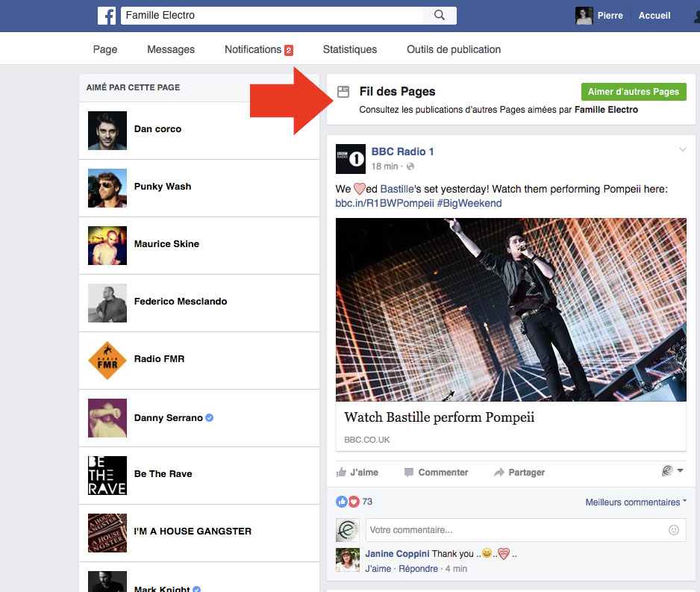Click the Radio FMR orange logo

(107, 361)
